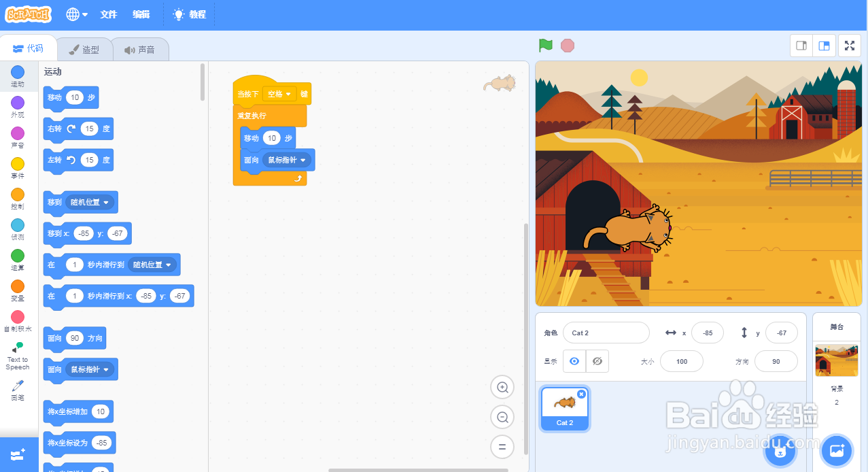Viewport: 868px width, 472px height.
Task: Reset workspace zoom to default
Action: [502, 447]
